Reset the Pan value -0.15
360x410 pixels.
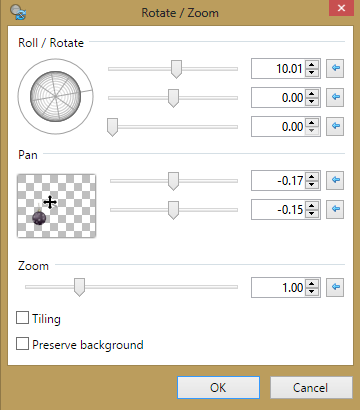click(x=335, y=209)
